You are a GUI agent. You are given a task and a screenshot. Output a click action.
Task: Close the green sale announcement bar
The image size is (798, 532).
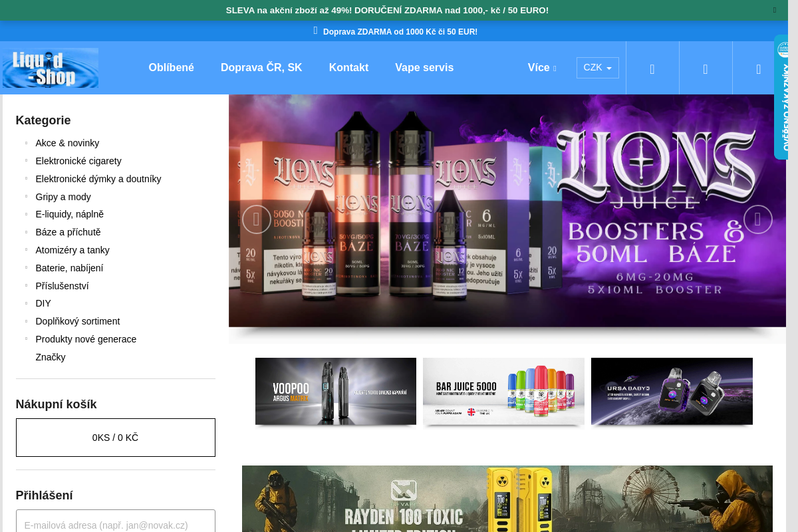click(x=775, y=10)
